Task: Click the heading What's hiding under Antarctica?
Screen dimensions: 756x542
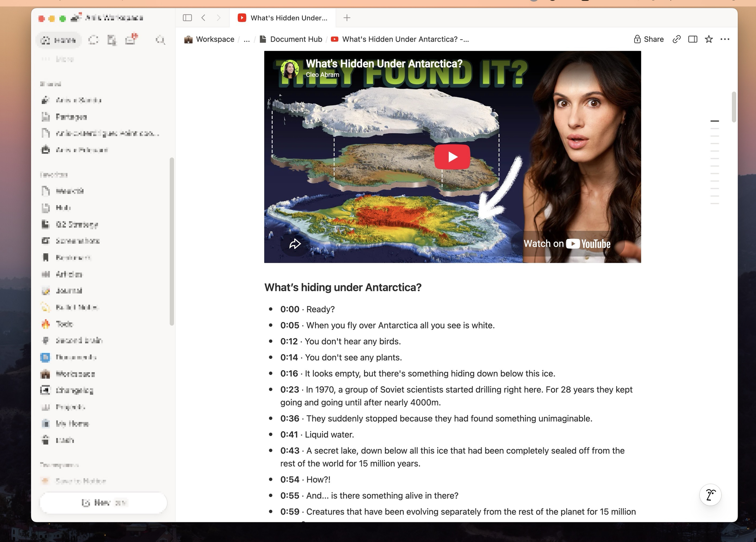Action: click(x=343, y=287)
